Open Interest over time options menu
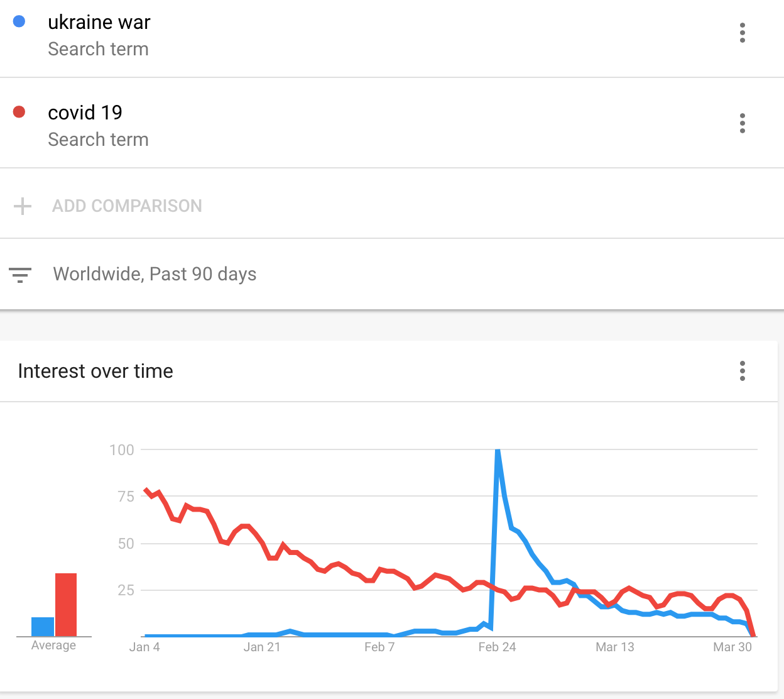Image resolution: width=784 pixels, height=699 pixels. click(x=743, y=371)
